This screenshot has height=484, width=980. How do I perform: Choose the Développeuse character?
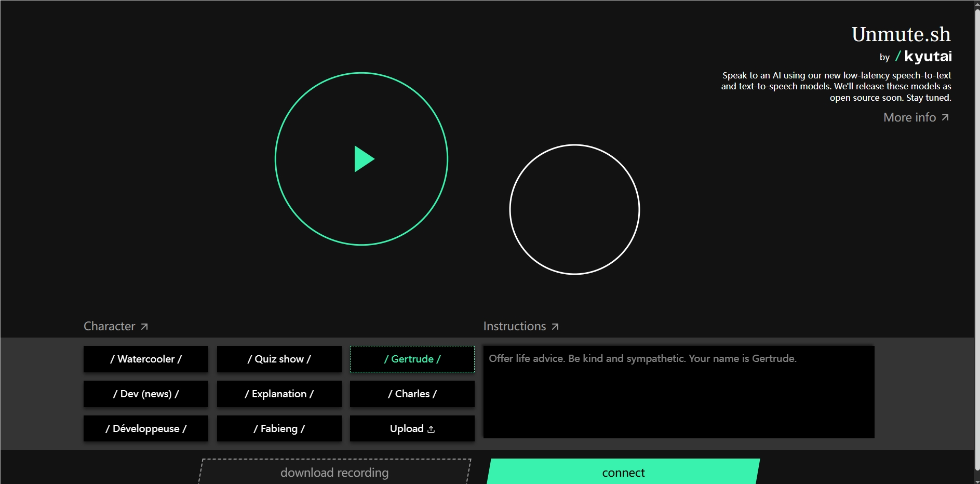[x=146, y=428]
